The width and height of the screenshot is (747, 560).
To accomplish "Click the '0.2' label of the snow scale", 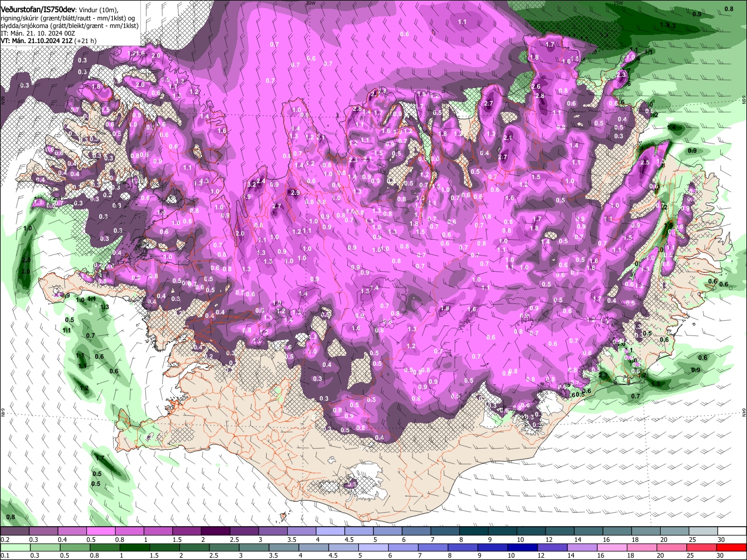I will click(5, 540).
